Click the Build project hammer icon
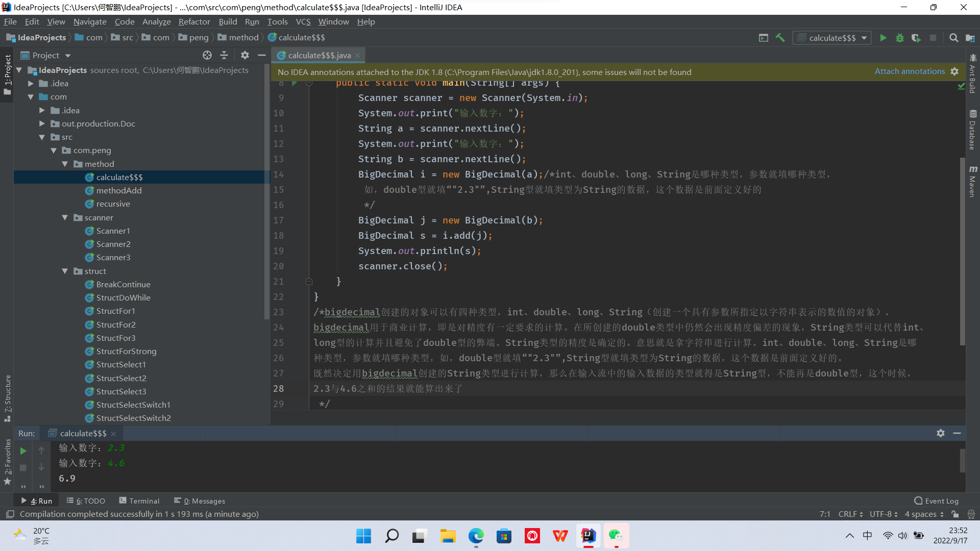 [x=780, y=38]
